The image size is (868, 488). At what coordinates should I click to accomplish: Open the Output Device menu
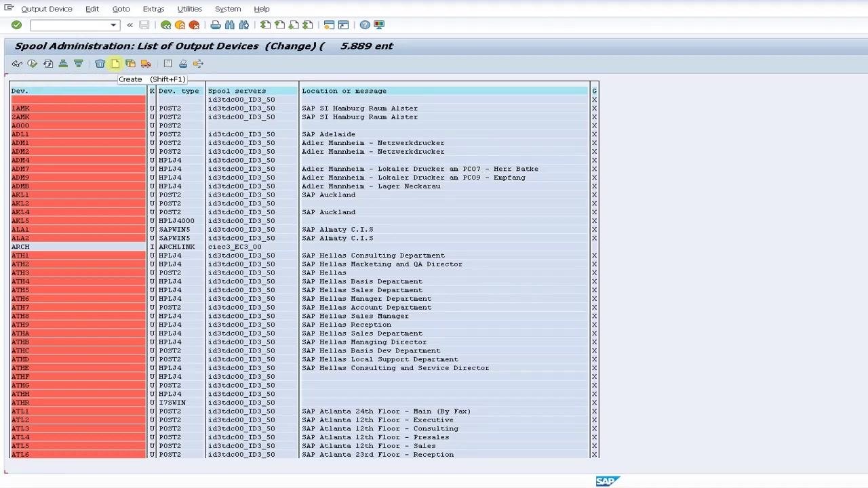tap(47, 9)
